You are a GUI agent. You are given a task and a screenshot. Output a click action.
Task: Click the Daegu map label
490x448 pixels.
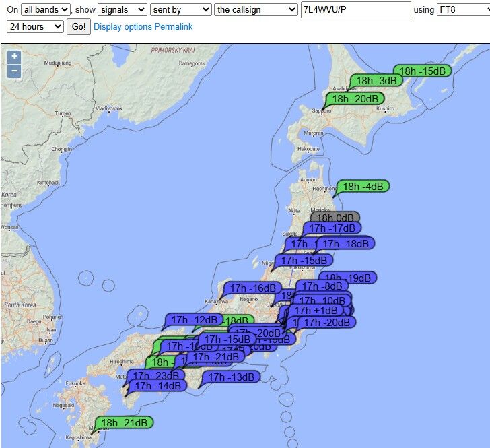point(34,321)
